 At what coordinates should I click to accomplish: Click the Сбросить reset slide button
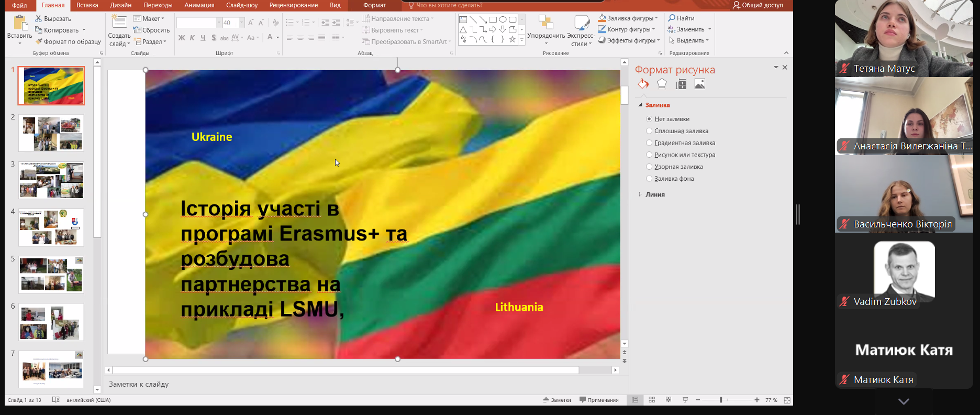coord(151,30)
